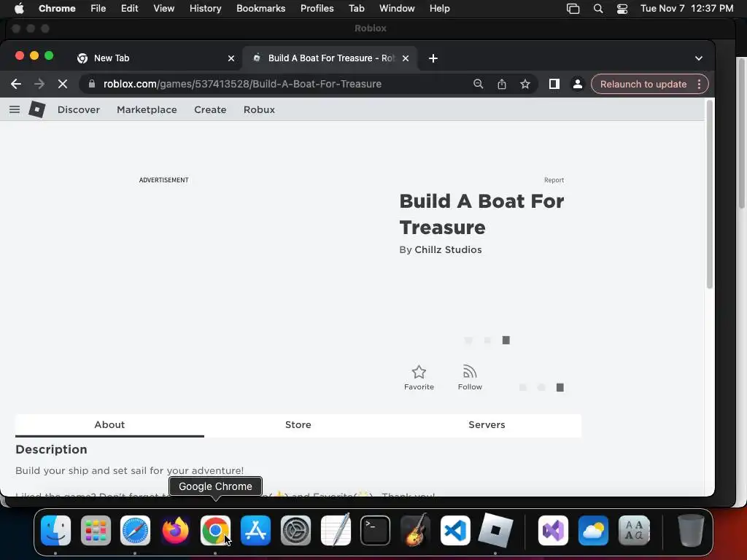
Task: Open a new tab with plus button
Action: coord(433,58)
